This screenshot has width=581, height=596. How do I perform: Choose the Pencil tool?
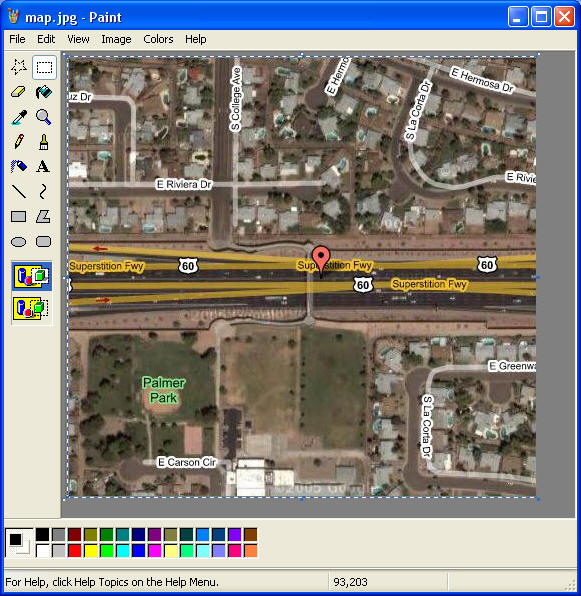pyautogui.click(x=19, y=141)
